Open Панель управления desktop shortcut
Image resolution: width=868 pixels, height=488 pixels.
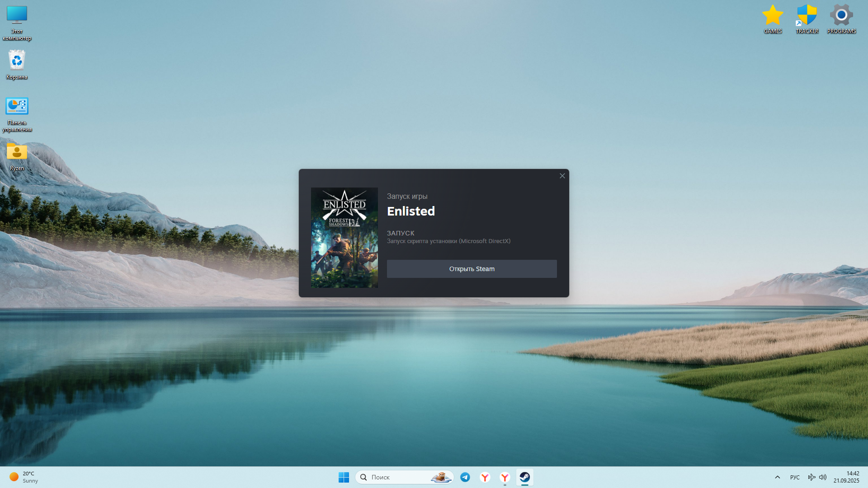pos(17,107)
